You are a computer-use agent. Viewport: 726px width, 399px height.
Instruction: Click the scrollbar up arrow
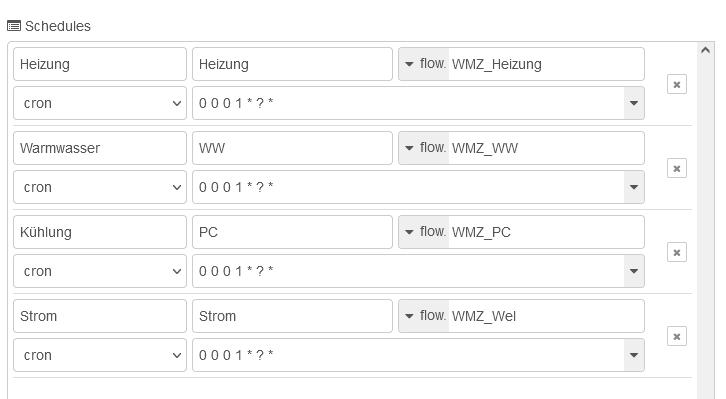(x=705, y=50)
